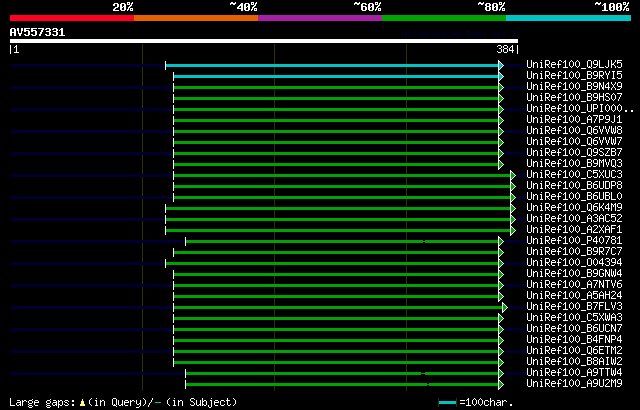640x410 pixels.
Task: Open the UniRef100_Q6K4M9 hit label
Action: point(574,207)
